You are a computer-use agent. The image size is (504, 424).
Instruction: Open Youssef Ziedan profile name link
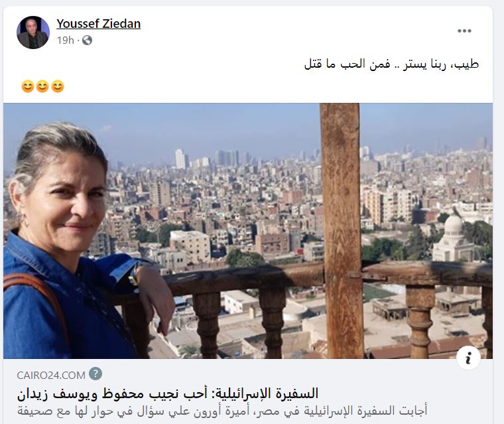click(98, 24)
